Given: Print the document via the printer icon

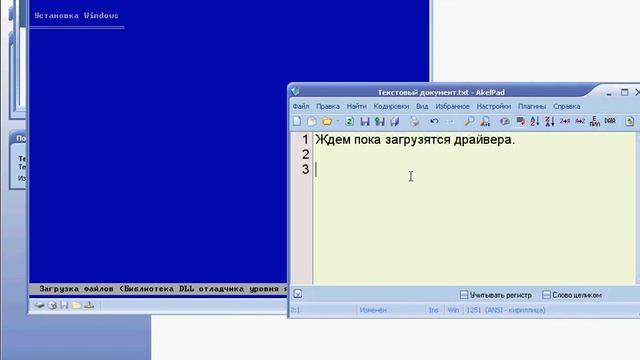Looking at the screenshot, I should click(x=414, y=121).
